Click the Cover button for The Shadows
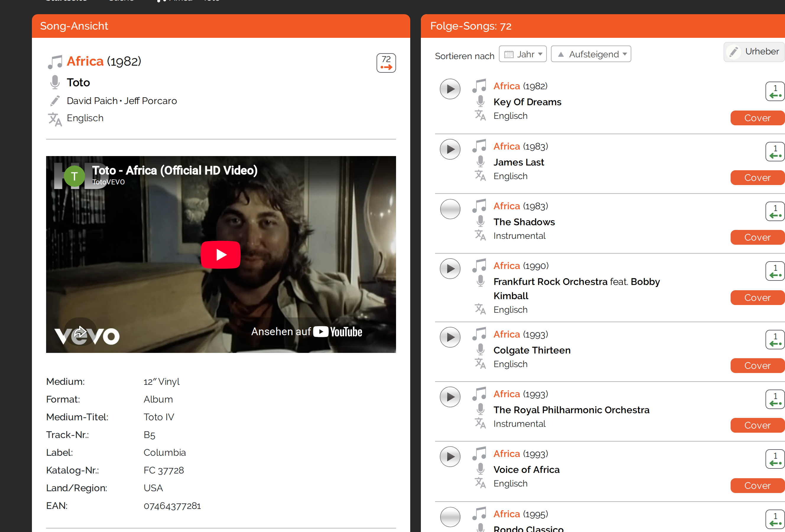The image size is (785, 532). (758, 237)
